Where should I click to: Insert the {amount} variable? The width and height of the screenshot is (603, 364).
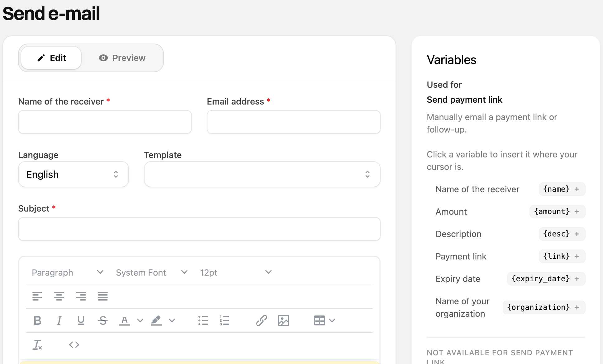coord(558,212)
